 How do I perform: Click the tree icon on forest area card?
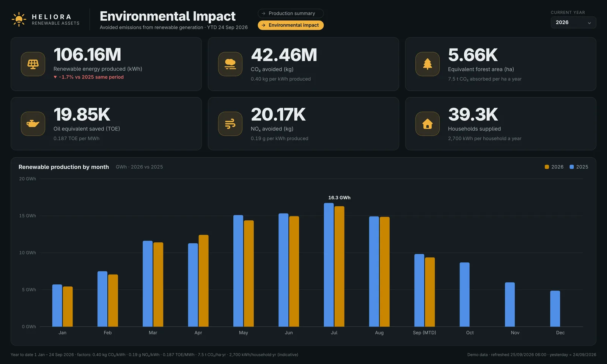(428, 64)
